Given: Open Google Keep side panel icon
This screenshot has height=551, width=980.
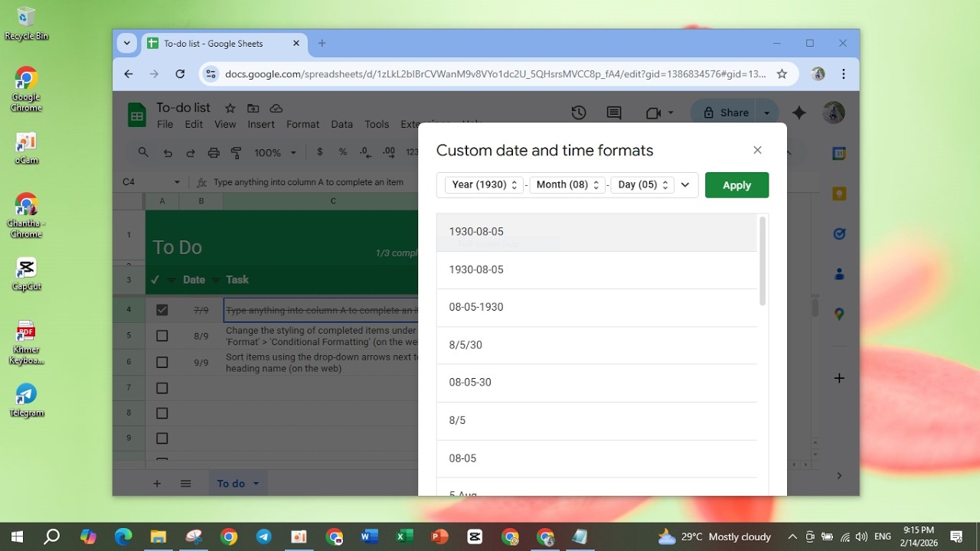Looking at the screenshot, I should (x=839, y=194).
